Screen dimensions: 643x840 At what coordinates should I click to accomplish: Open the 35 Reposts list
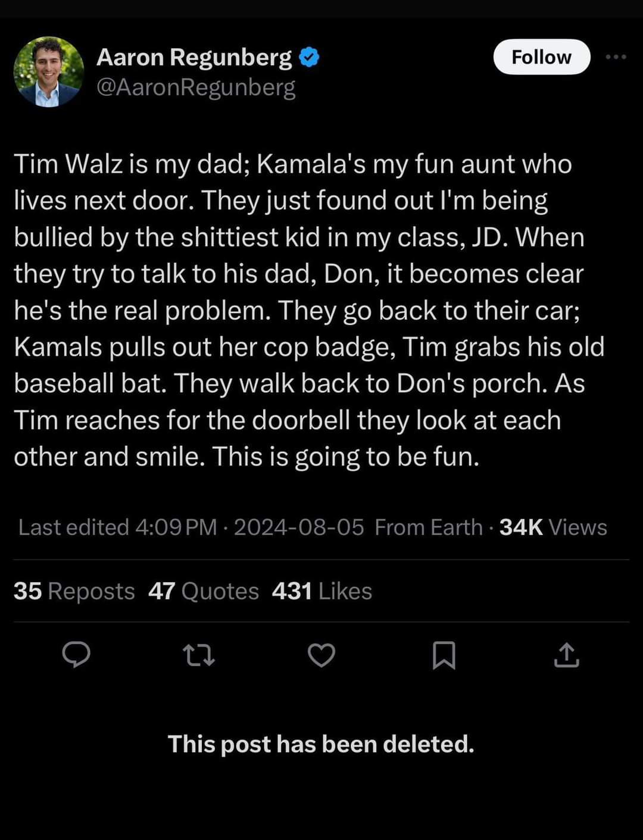[x=74, y=591]
